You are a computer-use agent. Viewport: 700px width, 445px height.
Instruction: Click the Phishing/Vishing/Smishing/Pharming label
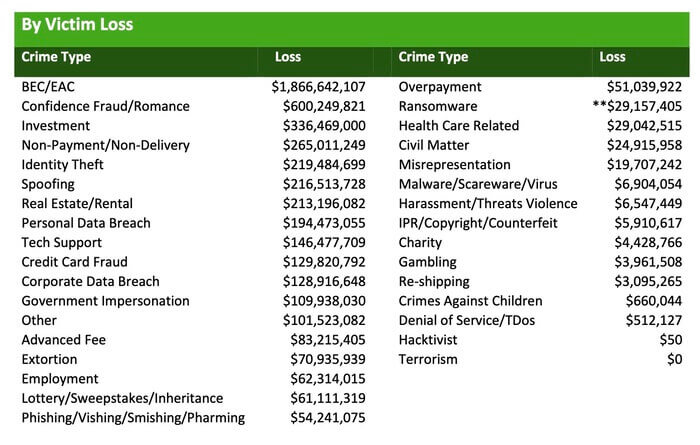coord(133,418)
